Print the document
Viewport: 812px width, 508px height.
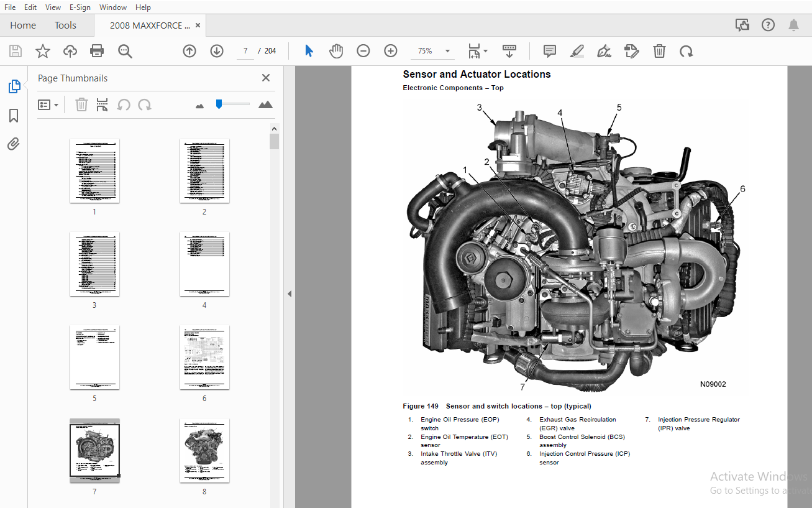(x=97, y=51)
